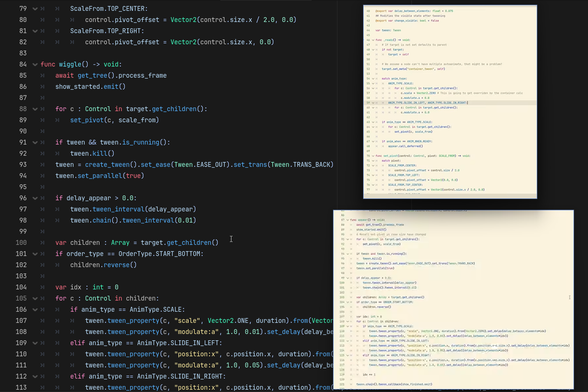Open the upper light-themed code preview thumbnail
The image size is (588, 392).
[450, 102]
